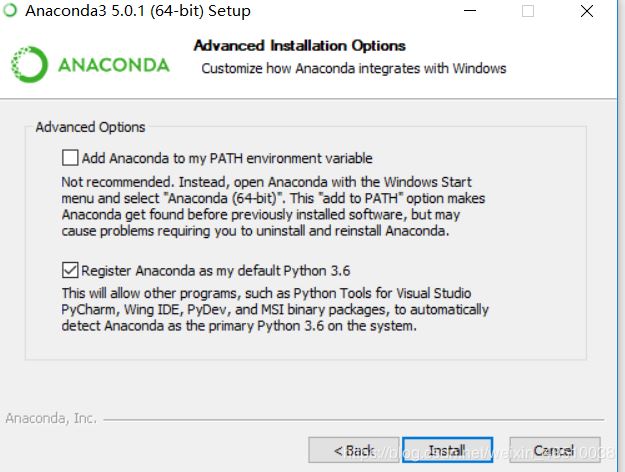The width and height of the screenshot is (625, 472).
Task: Start installation with the Install button
Action: click(x=447, y=450)
